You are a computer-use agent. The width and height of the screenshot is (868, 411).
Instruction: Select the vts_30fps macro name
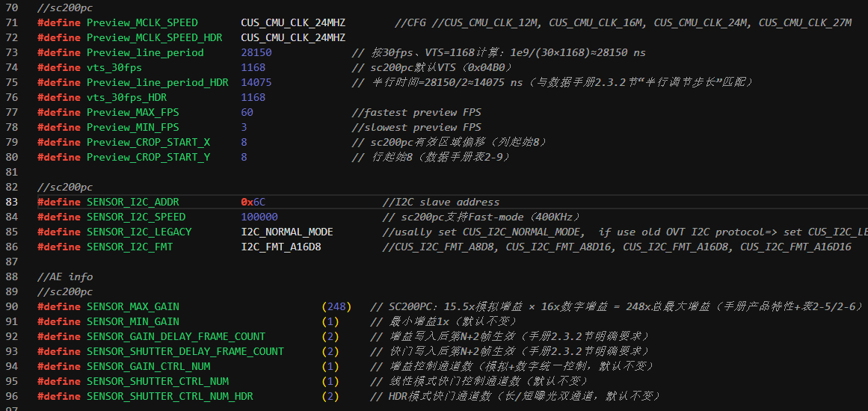point(114,67)
